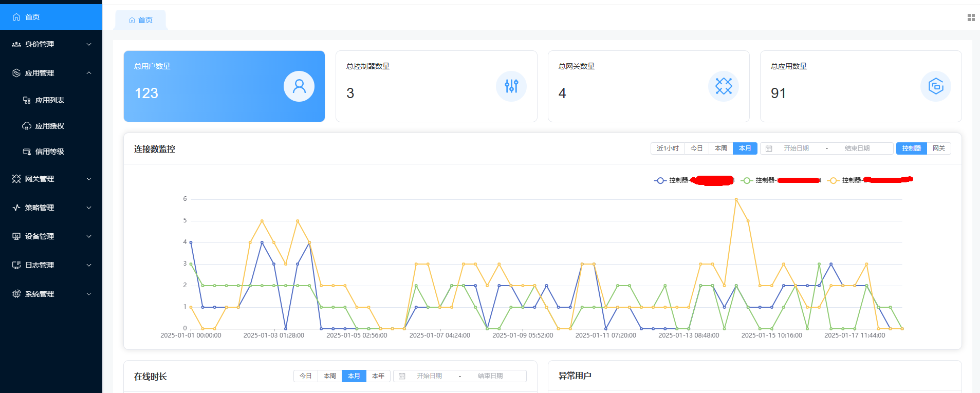Toggle the blue 控制器 legend series

(x=671, y=180)
